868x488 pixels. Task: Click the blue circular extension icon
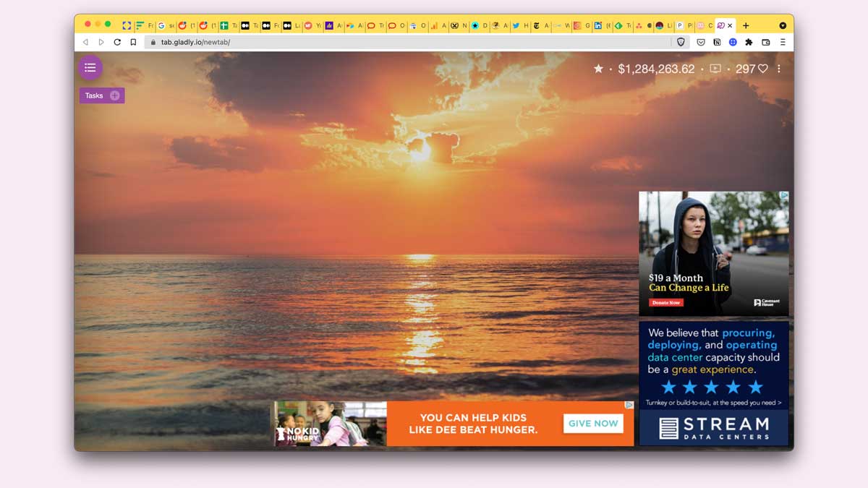tap(733, 42)
